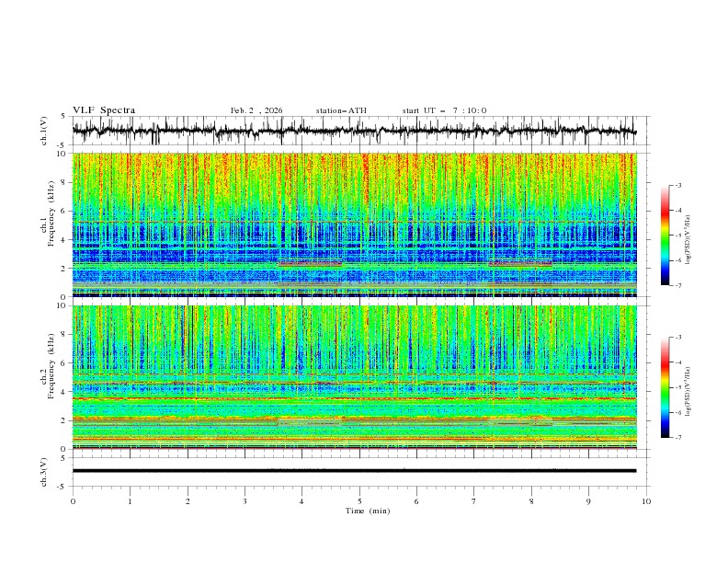Click time axis tick label "1"
The width and height of the screenshot is (728, 563).
click(x=130, y=501)
